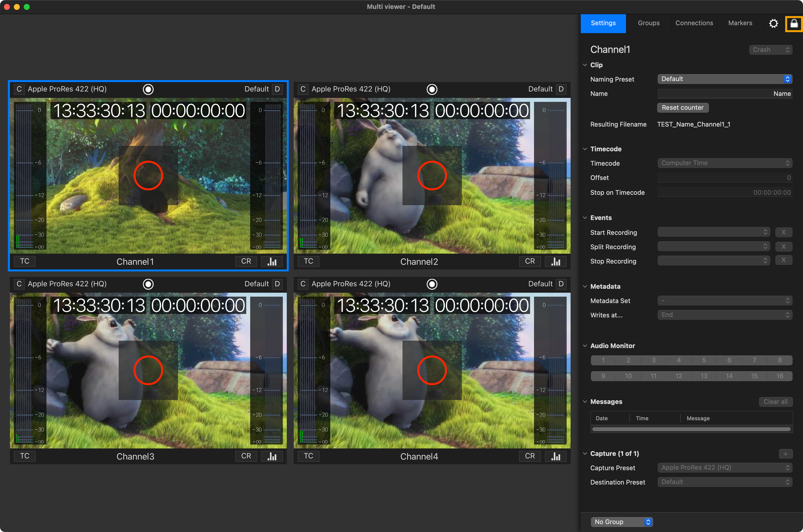This screenshot has width=803, height=532.
Task: Click the Reset counter button
Action: pyautogui.click(x=683, y=108)
